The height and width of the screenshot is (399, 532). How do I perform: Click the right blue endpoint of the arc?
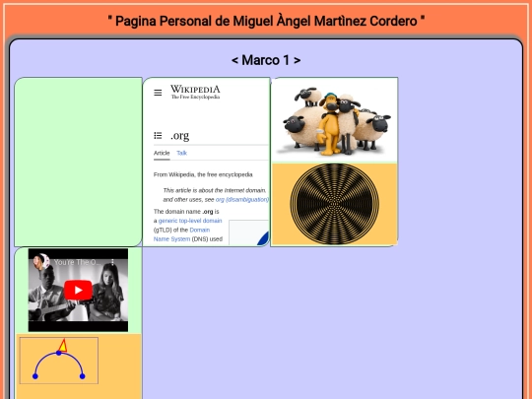[82, 376]
